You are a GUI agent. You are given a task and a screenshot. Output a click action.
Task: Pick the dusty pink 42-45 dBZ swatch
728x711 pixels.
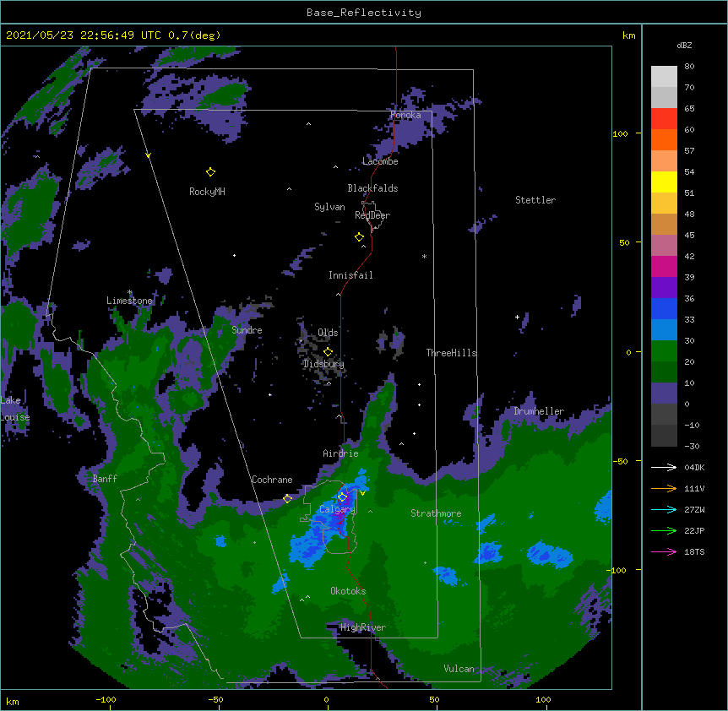click(x=664, y=246)
